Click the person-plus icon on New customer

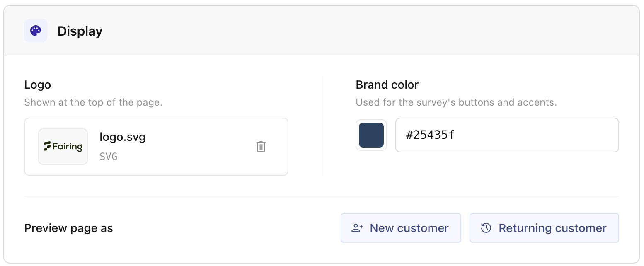click(357, 228)
